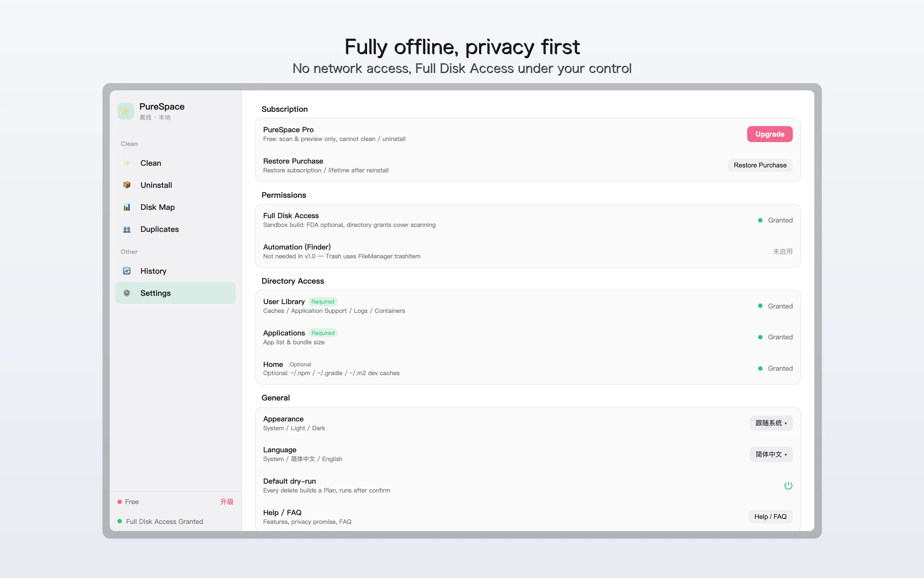924x578 pixels.
Task: Open the Uninstall section
Action: point(175,185)
